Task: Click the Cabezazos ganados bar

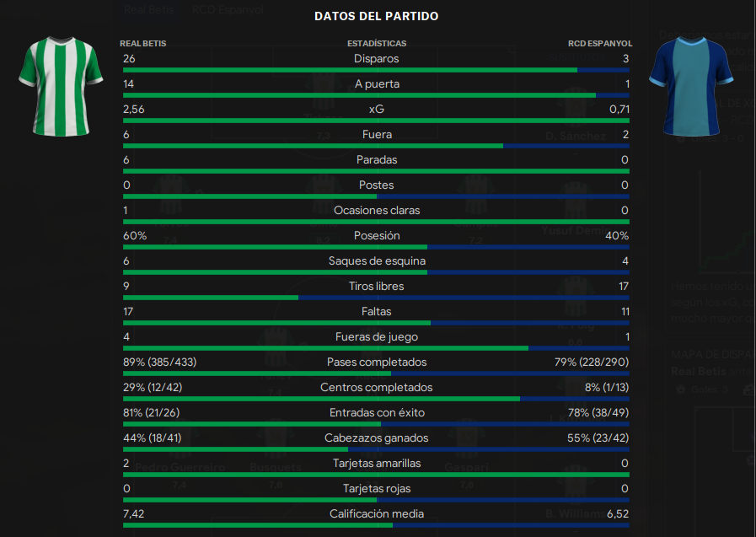Action: [x=376, y=449]
